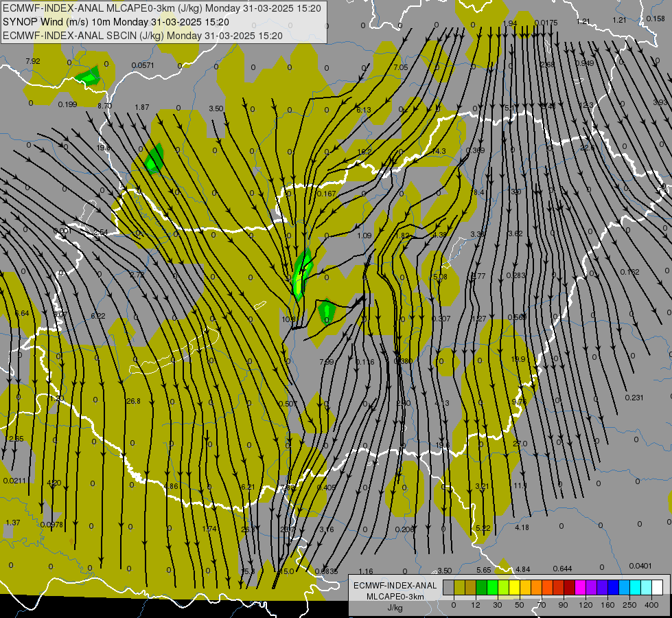Click the value '7.92' on the map
Screen dimensions: 672x618
(33, 61)
